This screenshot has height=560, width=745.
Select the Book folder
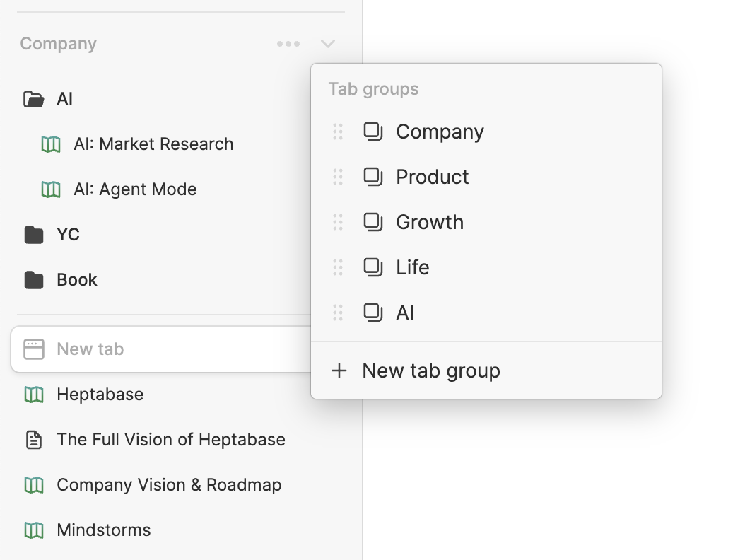point(76,279)
